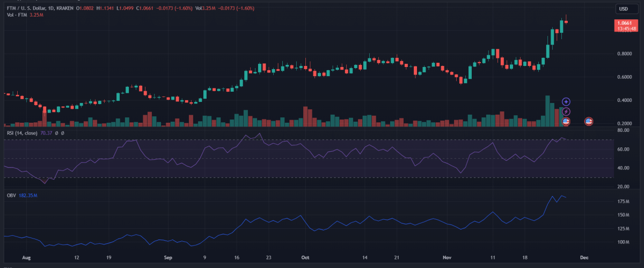
Task: Click the purple lightning bolt event icon
Action: [x=566, y=111]
